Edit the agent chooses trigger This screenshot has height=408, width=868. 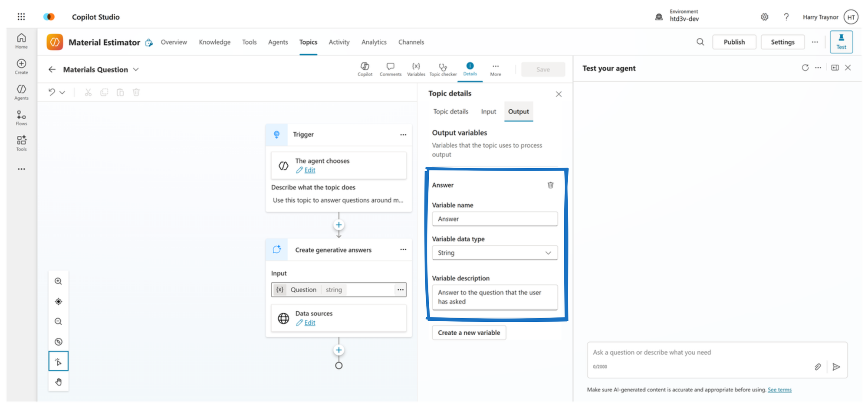[x=309, y=170]
